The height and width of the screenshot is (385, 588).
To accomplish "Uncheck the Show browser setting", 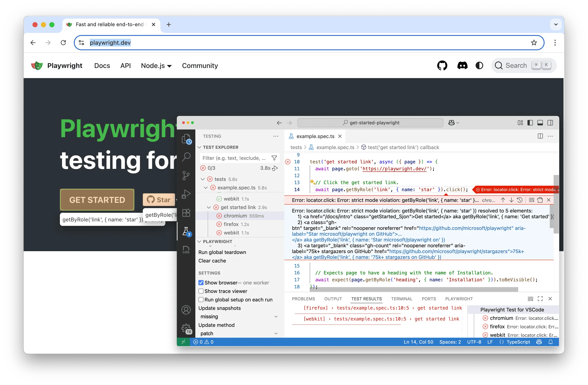I will click(x=201, y=282).
